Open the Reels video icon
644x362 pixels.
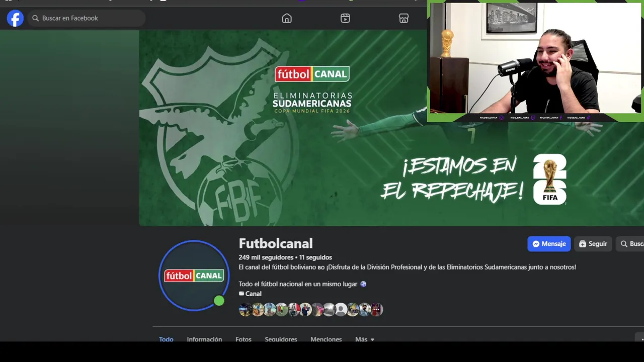345,18
